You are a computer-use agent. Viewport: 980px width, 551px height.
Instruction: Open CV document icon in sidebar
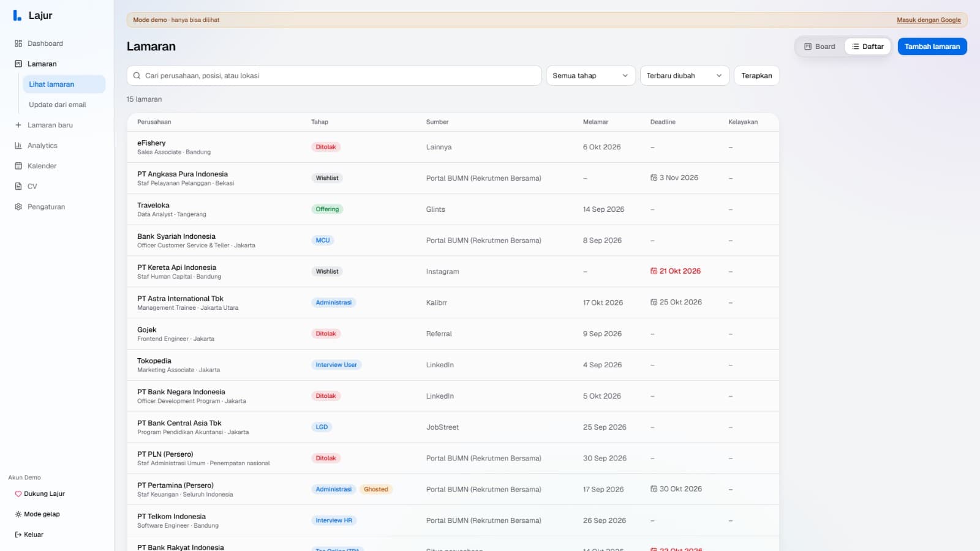coord(18,186)
